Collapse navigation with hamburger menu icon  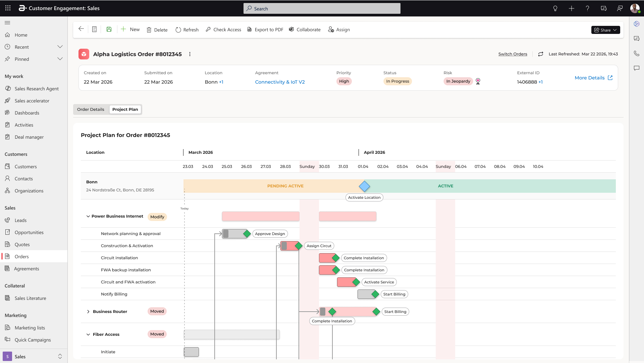pos(7,22)
